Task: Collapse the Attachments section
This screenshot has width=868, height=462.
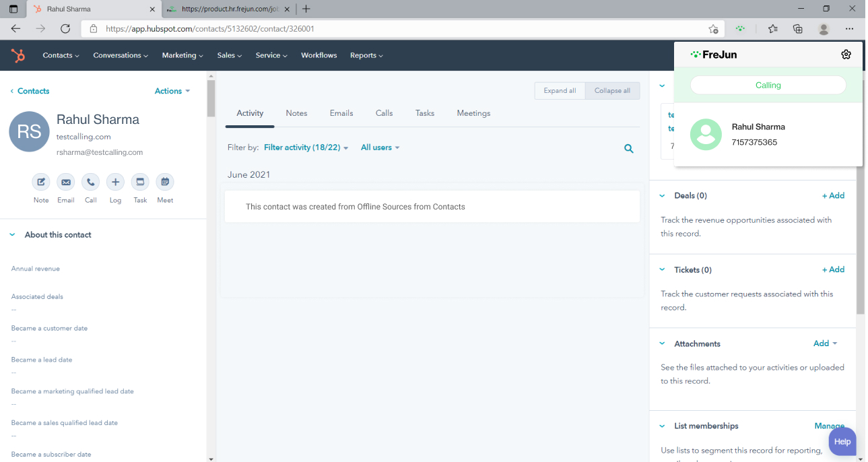Action: (662, 343)
